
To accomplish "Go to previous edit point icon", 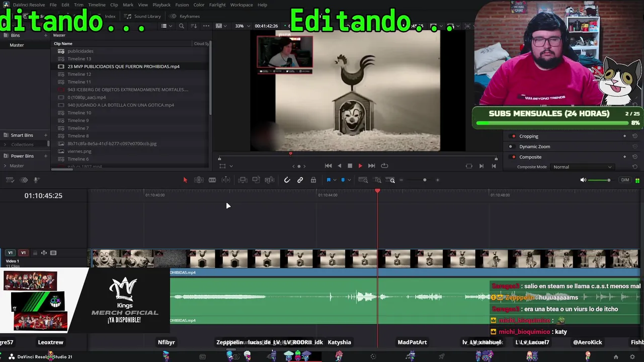I will click(x=494, y=166).
